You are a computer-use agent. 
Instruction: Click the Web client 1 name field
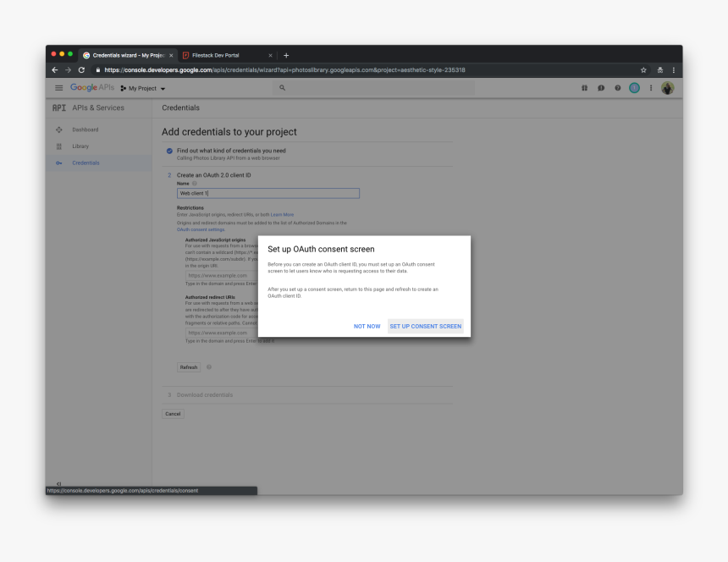pos(267,194)
